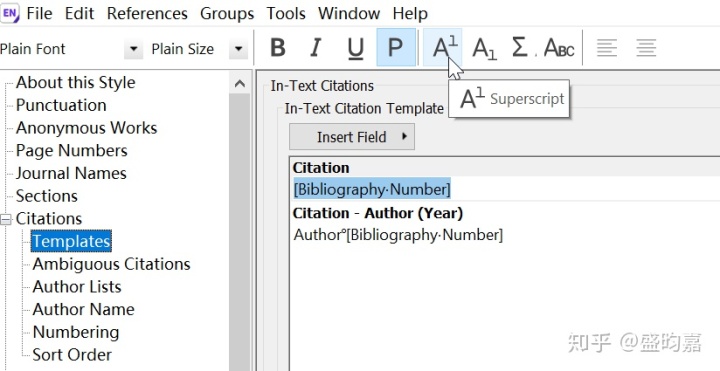This screenshot has height=371, width=720.
Task: Select Anonymous Works item
Action: [86, 128]
